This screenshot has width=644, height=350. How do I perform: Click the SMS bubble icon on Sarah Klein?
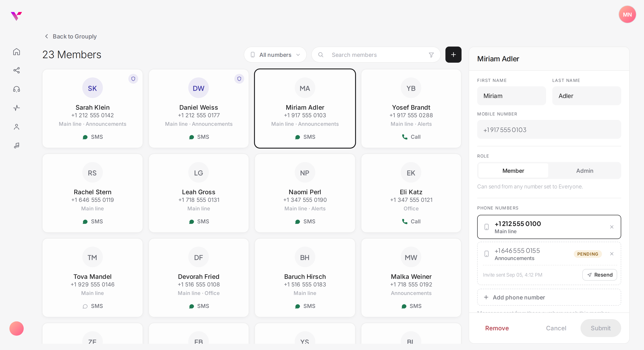[x=85, y=137]
